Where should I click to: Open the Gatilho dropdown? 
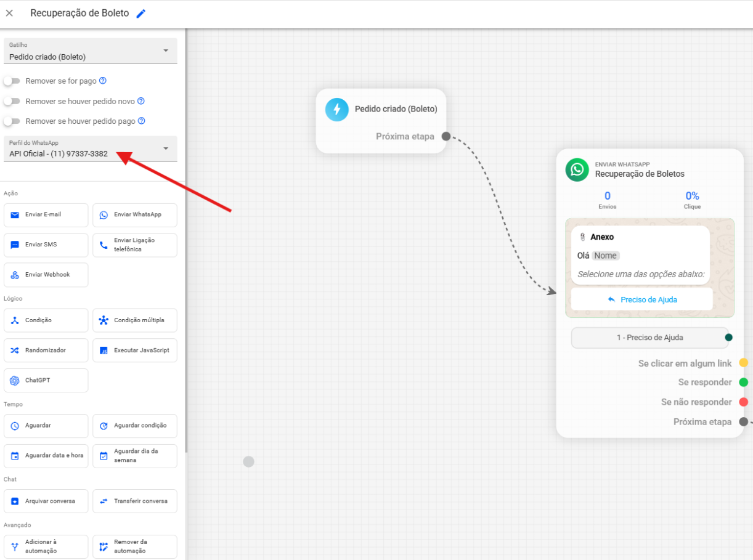(90, 51)
